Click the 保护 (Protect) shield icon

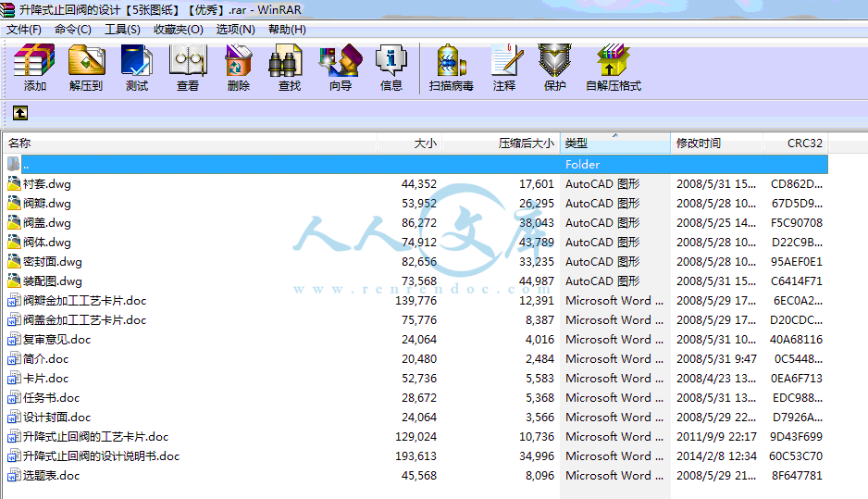pos(554,60)
